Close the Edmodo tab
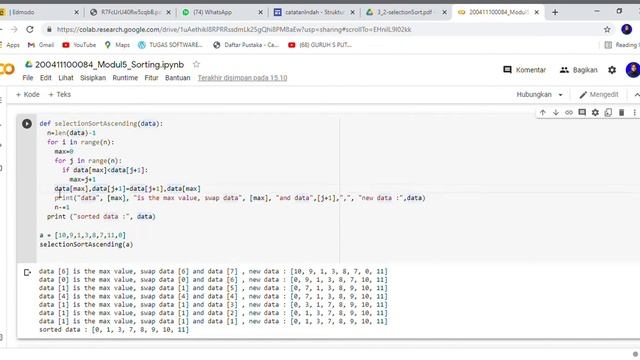 click(76, 12)
